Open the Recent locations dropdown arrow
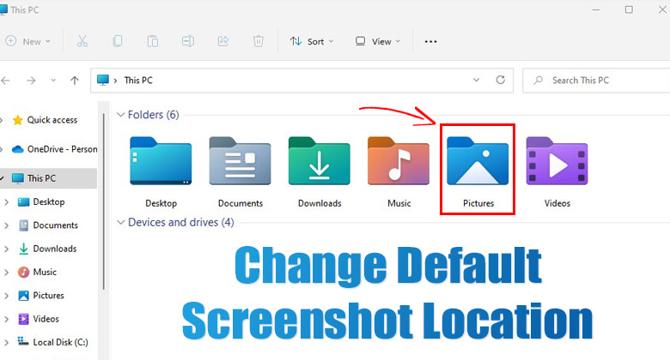 point(53,80)
